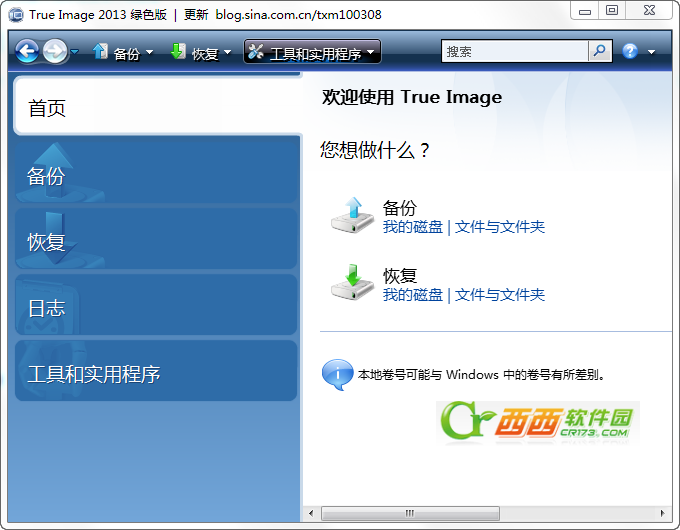The width and height of the screenshot is (680, 530).
Task: Select the 首页 sidebar tab
Action: [157, 106]
